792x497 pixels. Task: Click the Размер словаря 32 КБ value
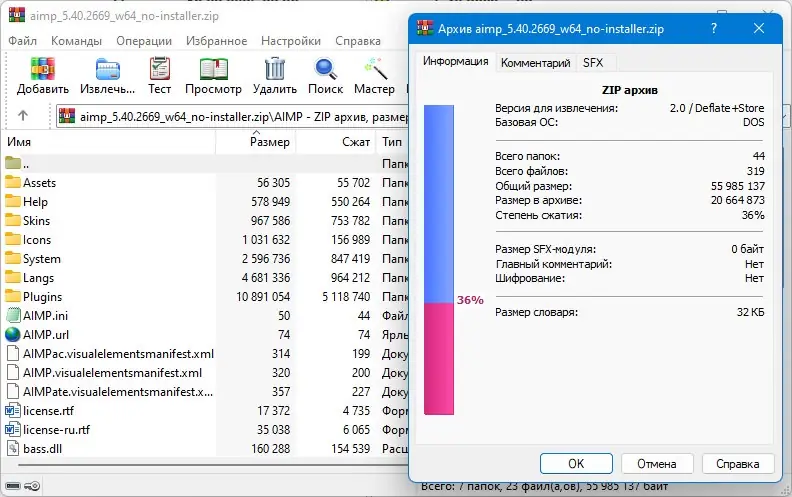751,312
